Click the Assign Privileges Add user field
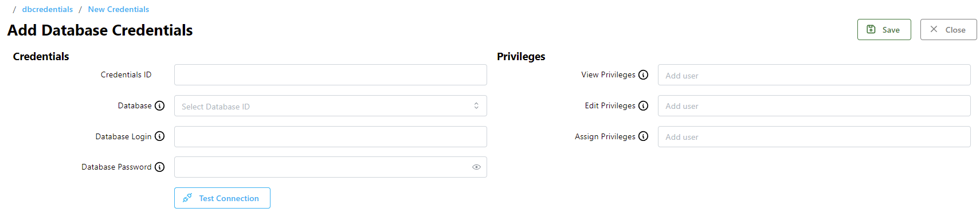Viewport: 980px width, 212px height. [814, 136]
